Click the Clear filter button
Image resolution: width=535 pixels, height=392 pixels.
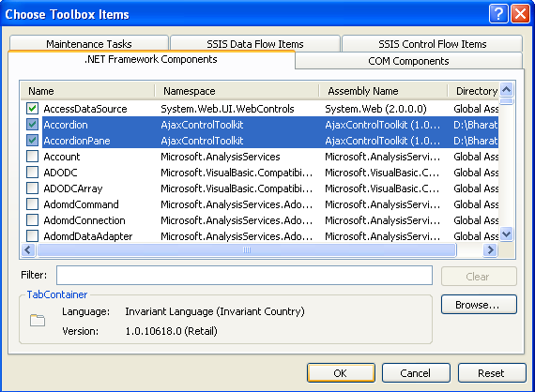coord(479,276)
